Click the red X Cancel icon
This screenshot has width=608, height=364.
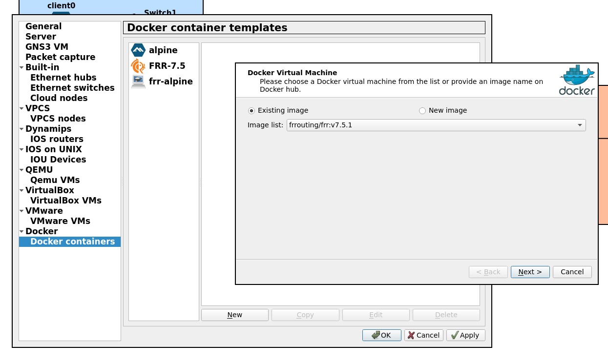click(411, 335)
